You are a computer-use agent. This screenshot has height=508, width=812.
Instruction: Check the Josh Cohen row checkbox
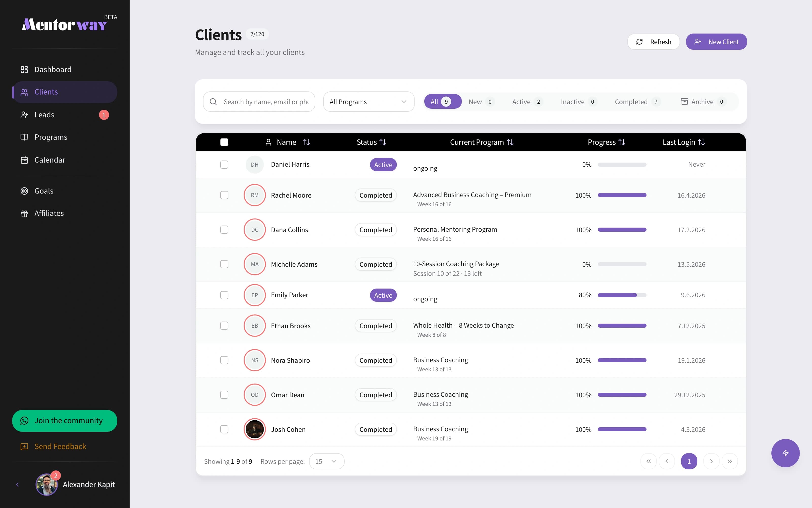click(224, 429)
